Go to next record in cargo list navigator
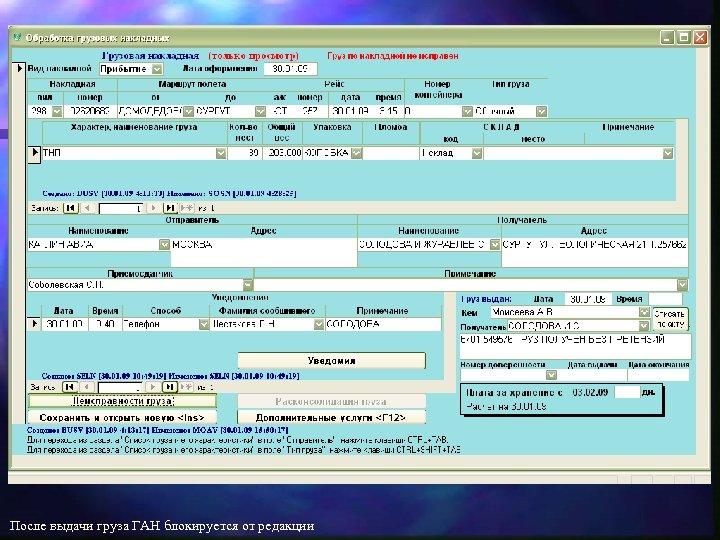The height and width of the screenshot is (540, 720). pyautogui.click(x=153, y=208)
